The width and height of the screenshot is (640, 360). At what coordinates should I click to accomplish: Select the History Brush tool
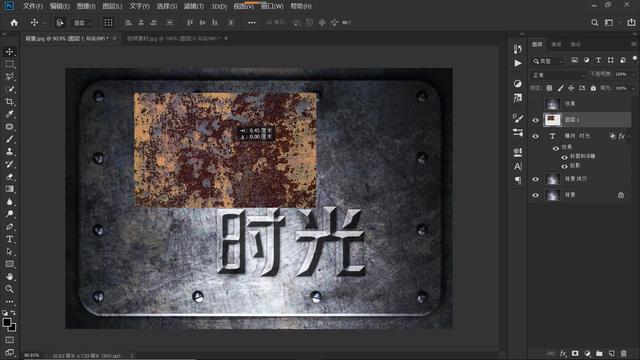pyautogui.click(x=9, y=164)
